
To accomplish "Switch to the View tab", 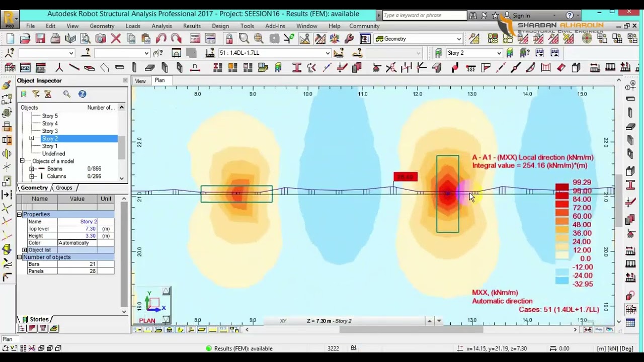I will pos(140,81).
